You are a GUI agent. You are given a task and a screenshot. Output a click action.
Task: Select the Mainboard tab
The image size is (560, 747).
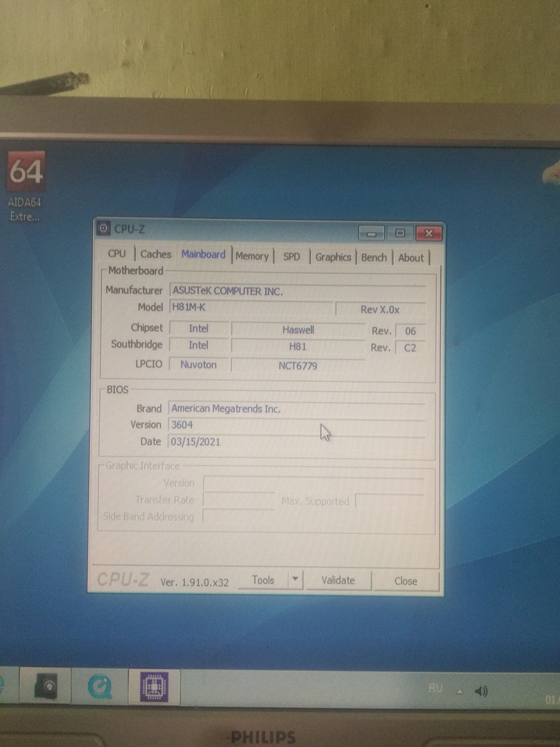pyautogui.click(x=203, y=255)
